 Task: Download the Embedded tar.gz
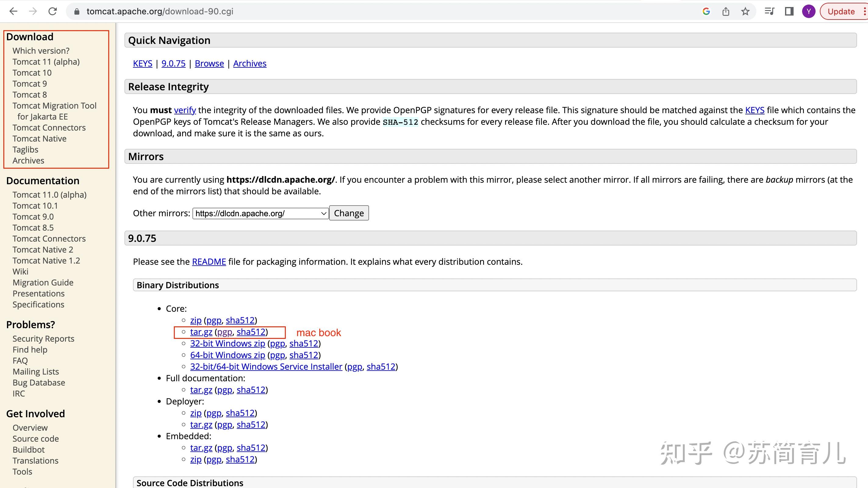click(x=201, y=448)
